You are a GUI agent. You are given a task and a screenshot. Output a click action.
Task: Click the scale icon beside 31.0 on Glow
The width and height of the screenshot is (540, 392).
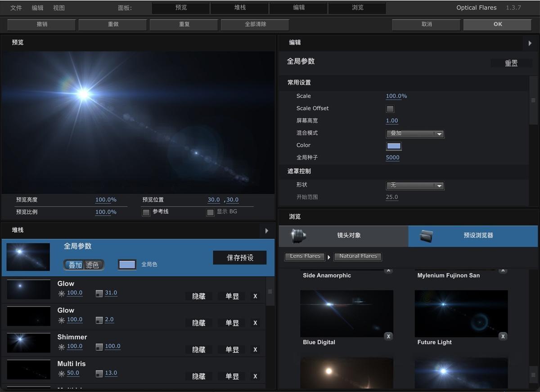99,293
